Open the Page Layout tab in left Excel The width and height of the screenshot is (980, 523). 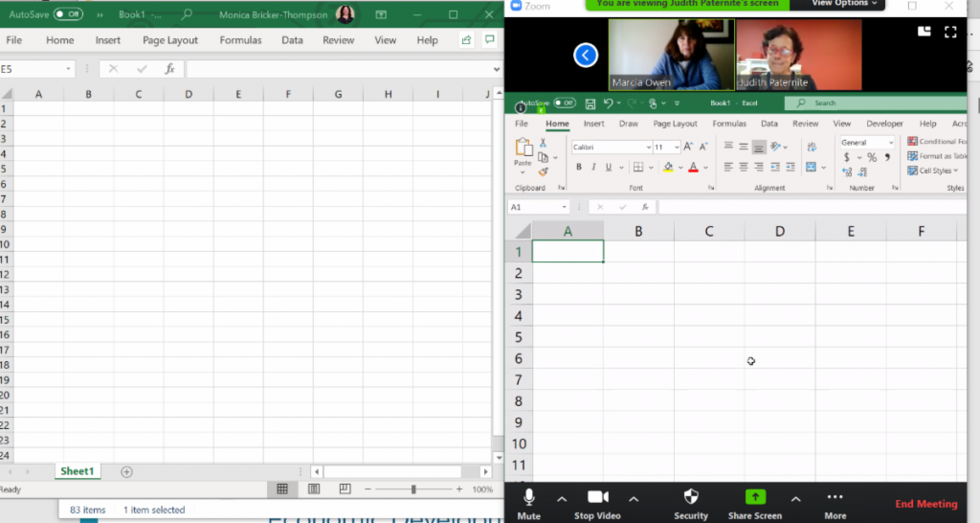point(170,40)
